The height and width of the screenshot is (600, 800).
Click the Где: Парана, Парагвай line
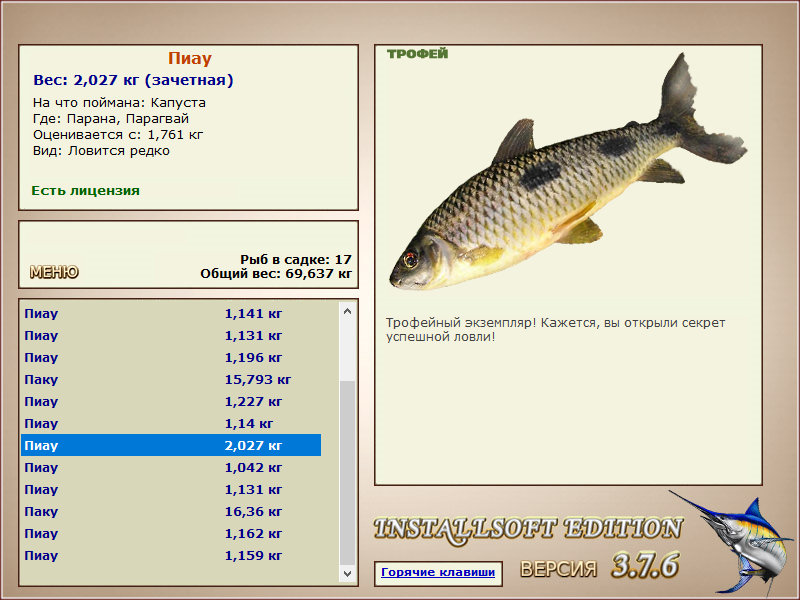click(111, 119)
